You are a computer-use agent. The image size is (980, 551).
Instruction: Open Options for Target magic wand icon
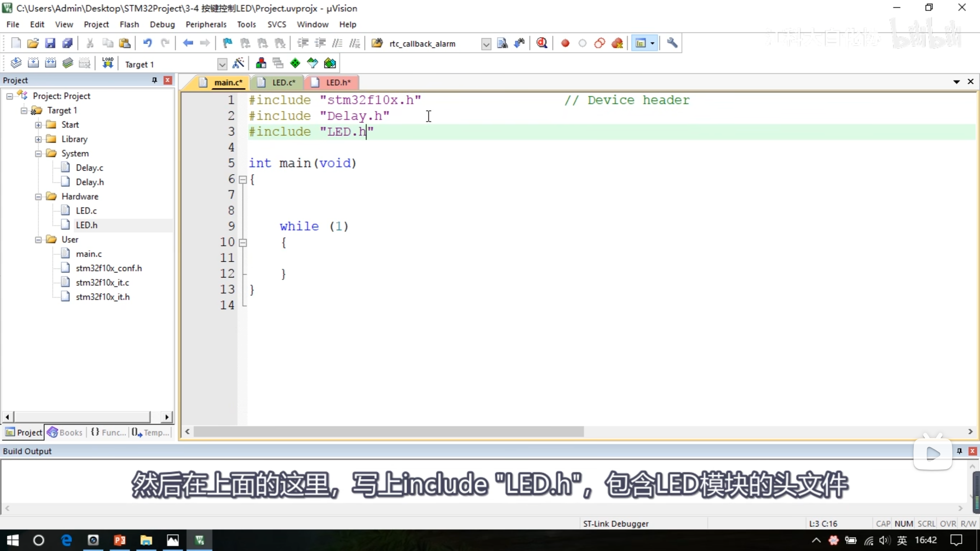point(238,63)
